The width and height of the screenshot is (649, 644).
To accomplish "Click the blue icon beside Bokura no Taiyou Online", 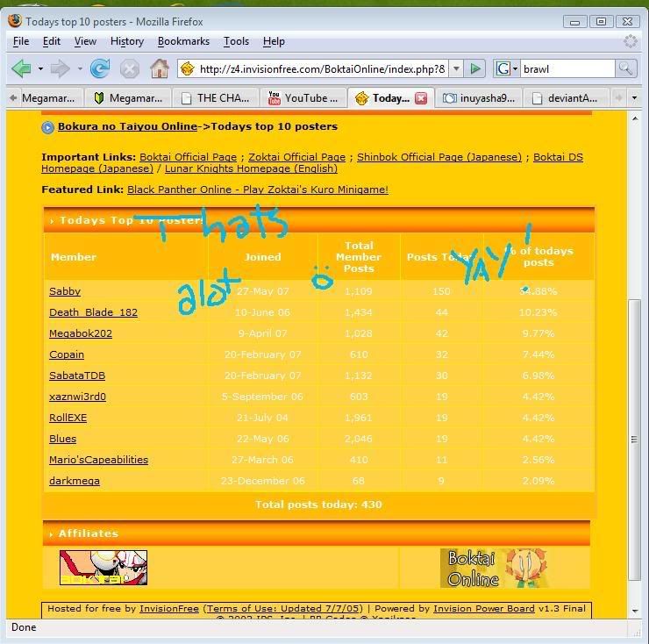I will coord(47,127).
